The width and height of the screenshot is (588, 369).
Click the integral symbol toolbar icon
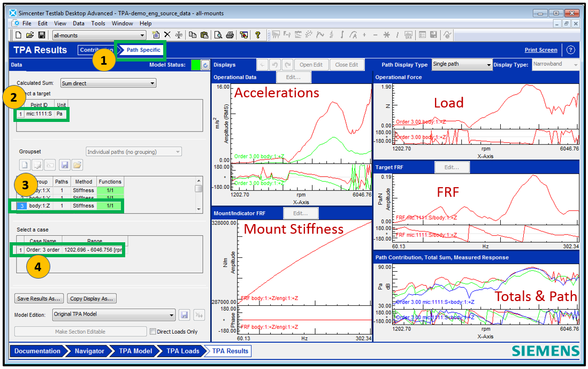coord(342,35)
